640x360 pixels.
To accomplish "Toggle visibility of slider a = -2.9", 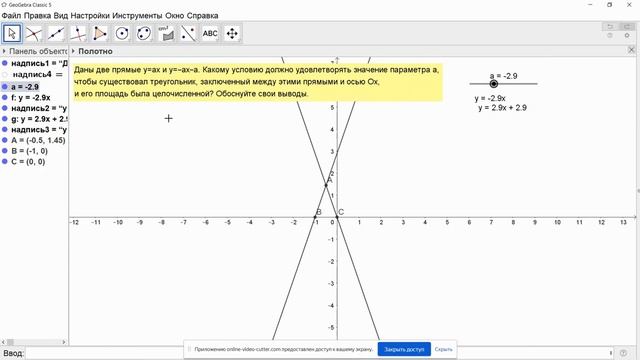I will point(4,87).
